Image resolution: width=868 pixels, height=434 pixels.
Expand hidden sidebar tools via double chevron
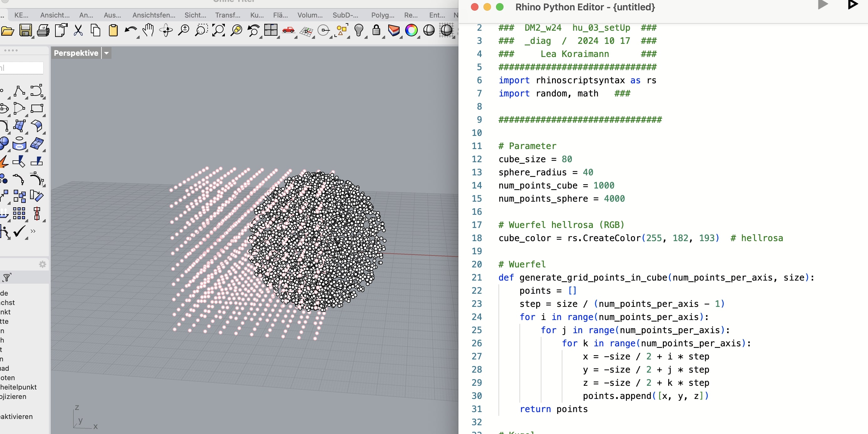pos(33,231)
